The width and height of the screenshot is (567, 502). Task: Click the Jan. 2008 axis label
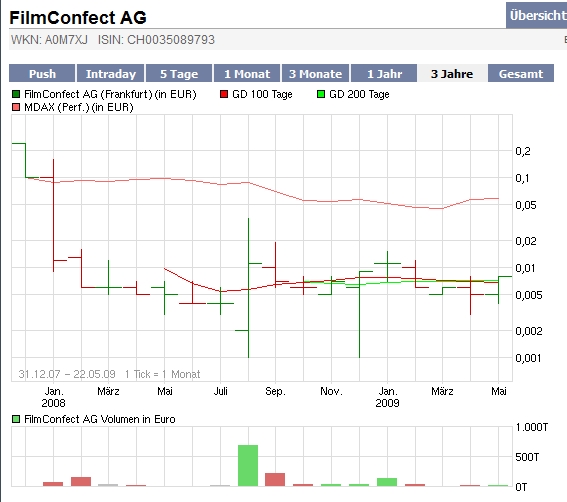point(54,397)
